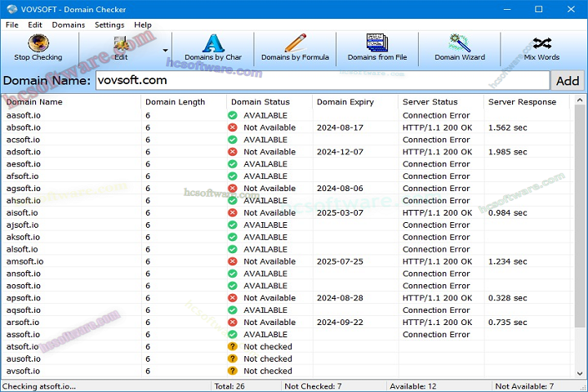The image size is (588, 392).
Task: Click expiry date 2024-08-17
Action: point(340,127)
